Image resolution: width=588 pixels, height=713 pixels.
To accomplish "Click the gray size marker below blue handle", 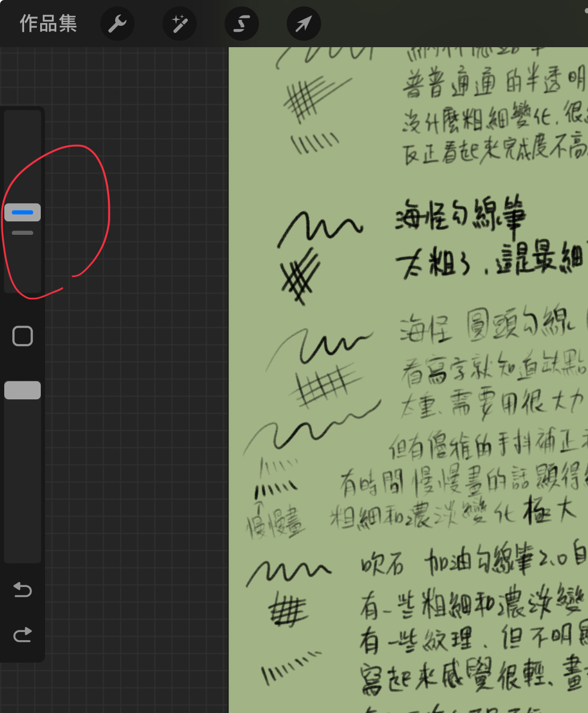I will [x=23, y=233].
